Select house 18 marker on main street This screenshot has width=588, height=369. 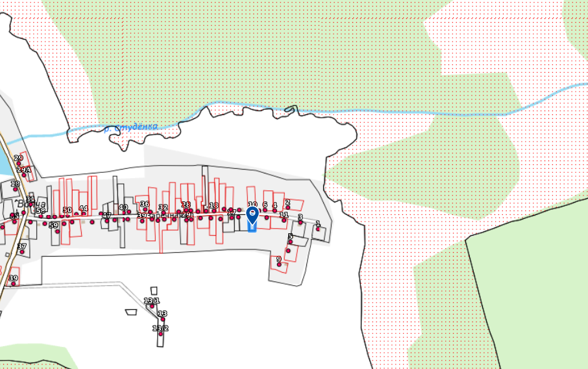(x=214, y=210)
